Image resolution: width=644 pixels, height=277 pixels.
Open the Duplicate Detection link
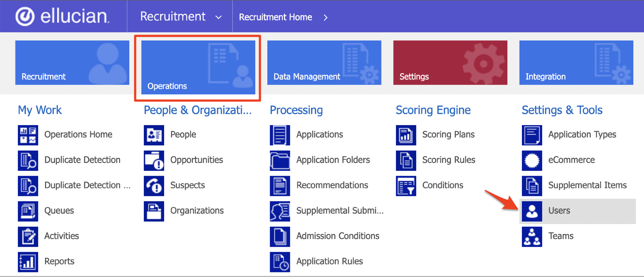[x=82, y=160]
